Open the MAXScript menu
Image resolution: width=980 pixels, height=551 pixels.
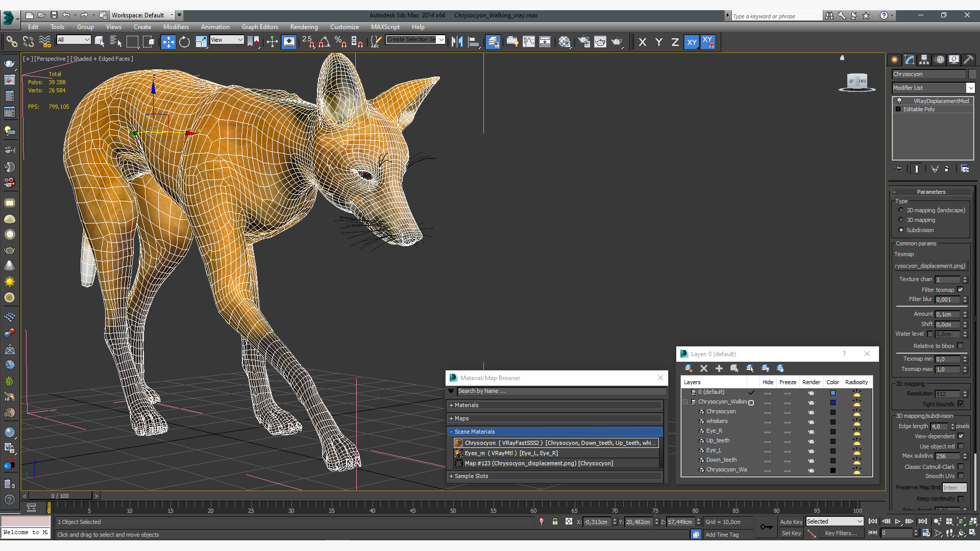[385, 27]
